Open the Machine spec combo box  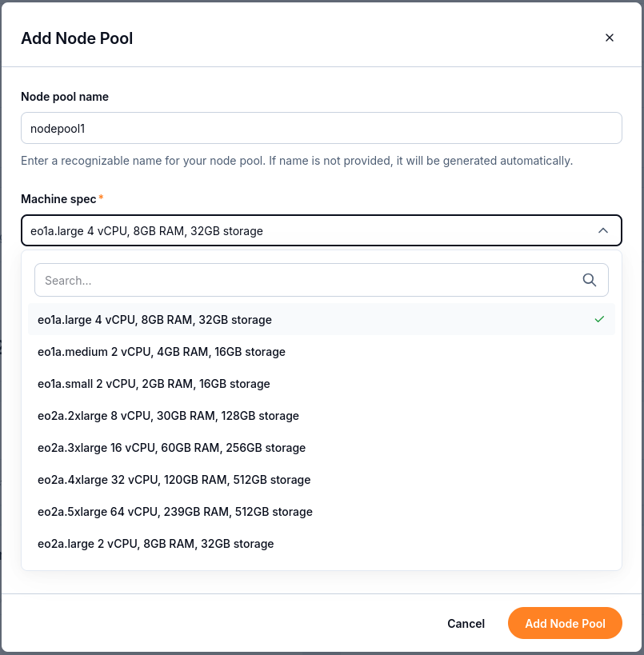point(322,230)
